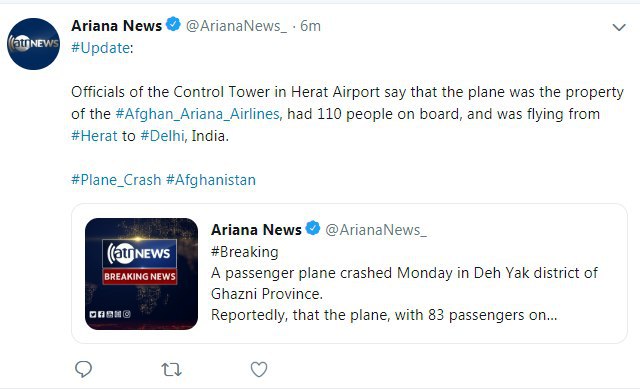Open the Breaking News thumbnail image
The height and width of the screenshot is (389, 640).
[141, 273]
